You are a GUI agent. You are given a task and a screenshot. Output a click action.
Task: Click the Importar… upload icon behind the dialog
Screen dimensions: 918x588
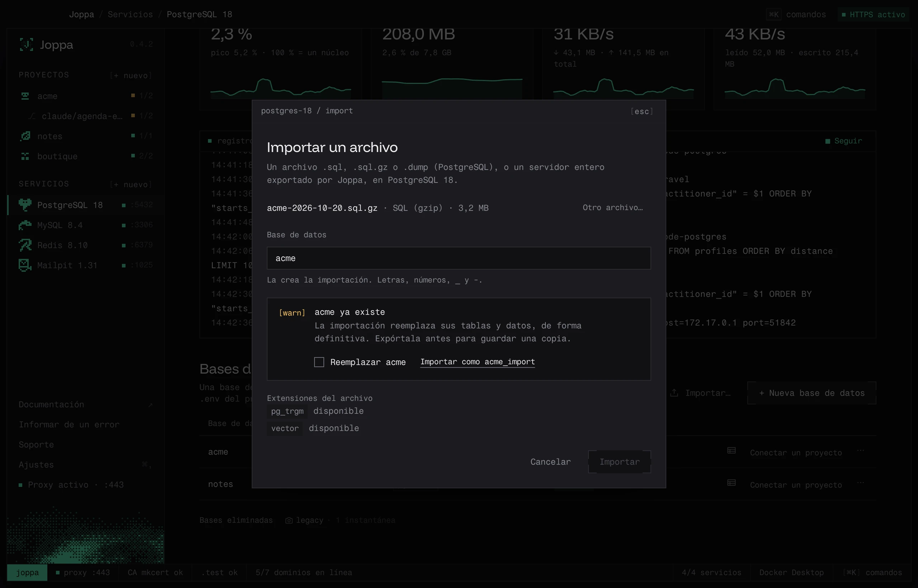point(674,393)
